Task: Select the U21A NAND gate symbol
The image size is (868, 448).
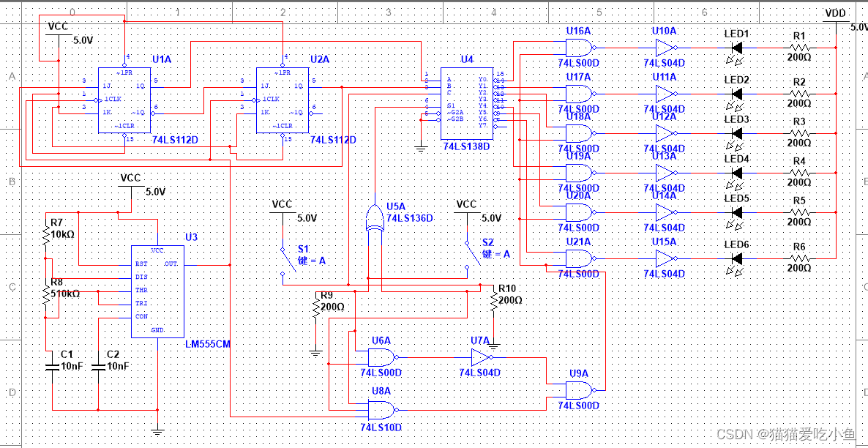Action: click(x=581, y=258)
